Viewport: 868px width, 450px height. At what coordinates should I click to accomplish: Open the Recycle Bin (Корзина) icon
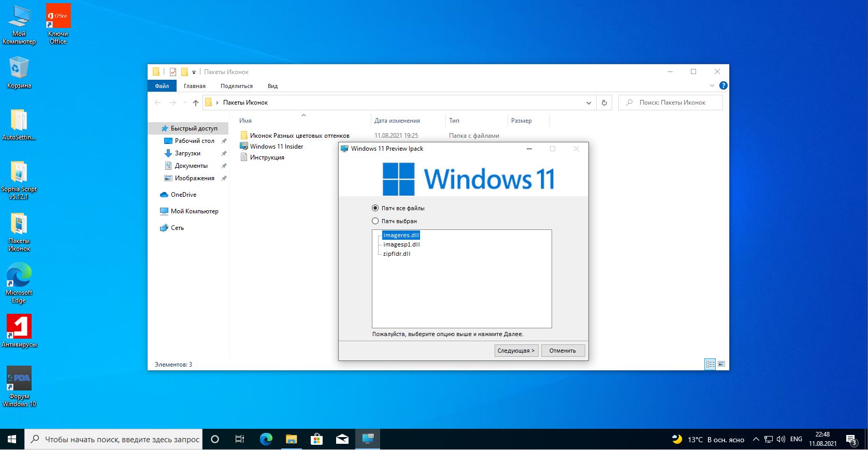point(19,72)
